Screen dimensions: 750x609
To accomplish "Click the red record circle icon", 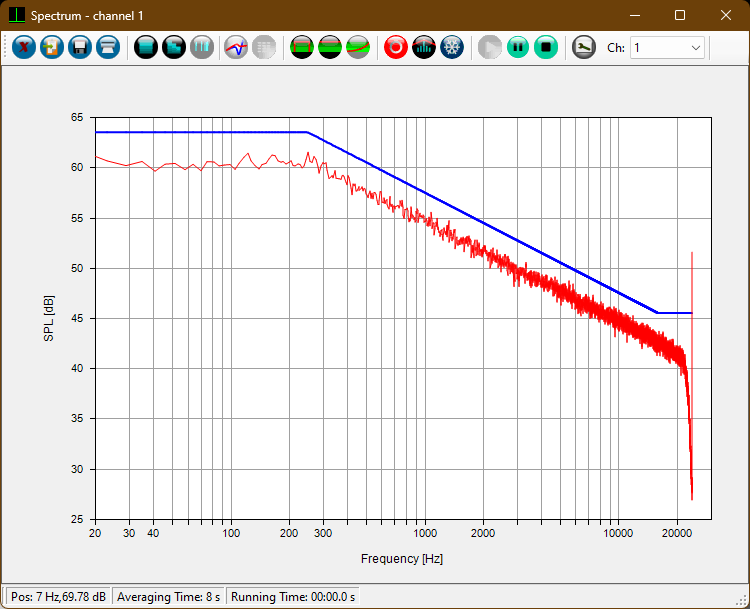I will [396, 47].
